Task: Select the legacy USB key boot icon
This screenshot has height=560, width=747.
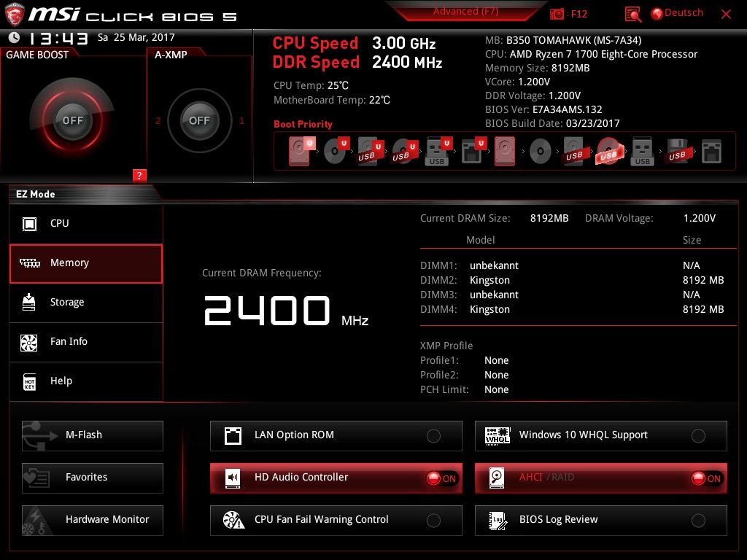Action: [x=642, y=152]
